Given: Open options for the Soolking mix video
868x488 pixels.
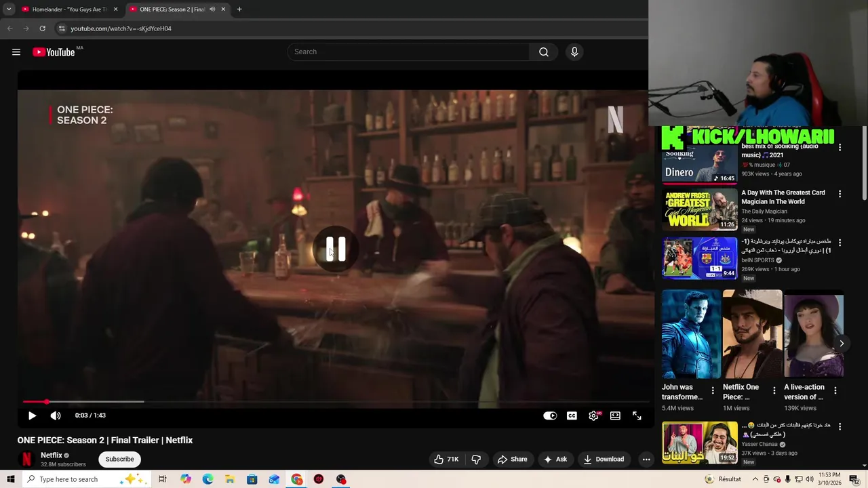Looking at the screenshot, I should (x=840, y=147).
